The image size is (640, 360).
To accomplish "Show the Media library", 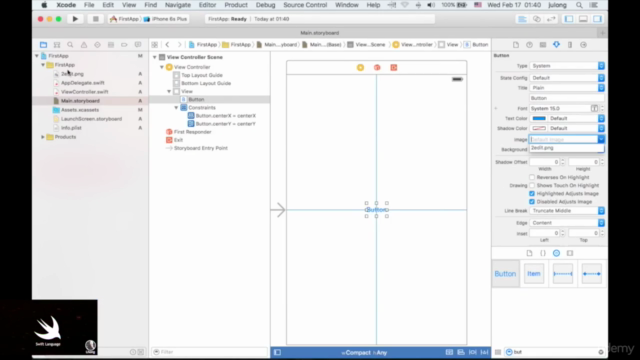I will (x=570, y=253).
